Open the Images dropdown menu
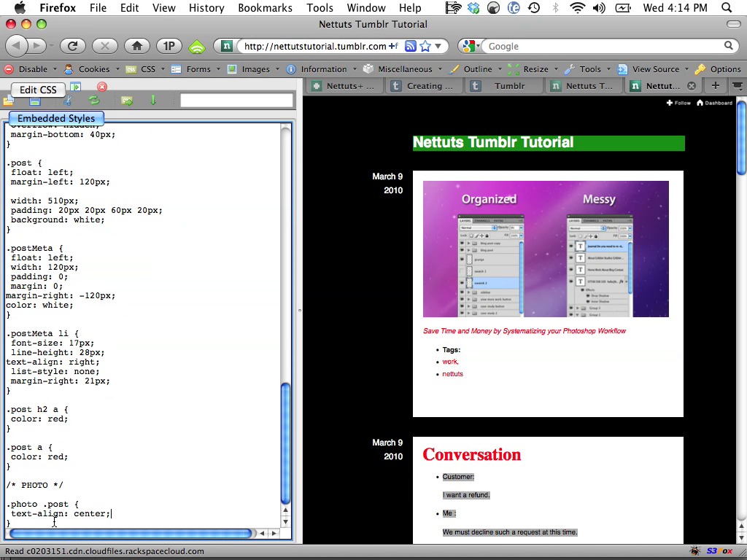The height and width of the screenshot is (560, 747). [x=253, y=69]
